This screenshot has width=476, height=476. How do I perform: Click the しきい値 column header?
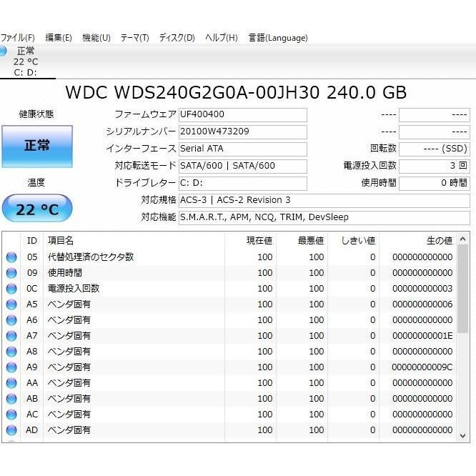(x=353, y=241)
